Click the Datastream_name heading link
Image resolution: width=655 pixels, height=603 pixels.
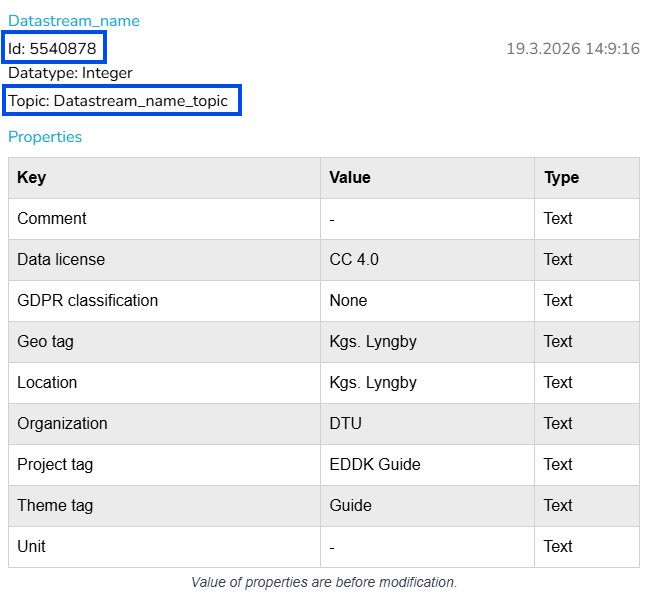[x=74, y=21]
